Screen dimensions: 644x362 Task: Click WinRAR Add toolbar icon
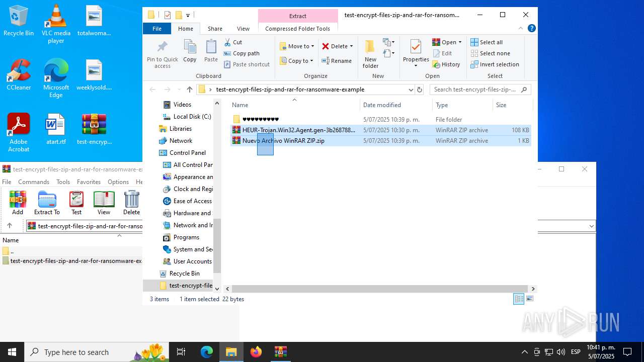(x=18, y=203)
